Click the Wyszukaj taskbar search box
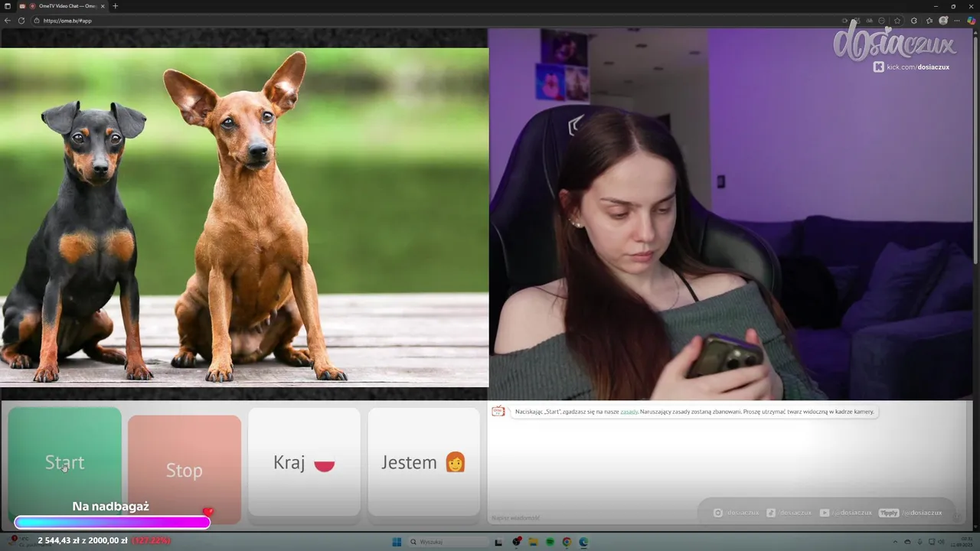 (446, 542)
